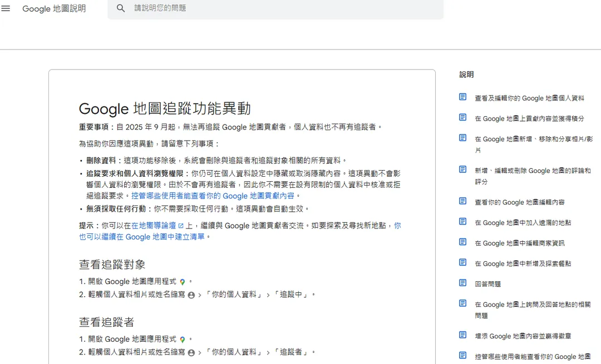Open the hamburger main menu
The height and width of the screenshot is (364, 601).
click(6, 8)
